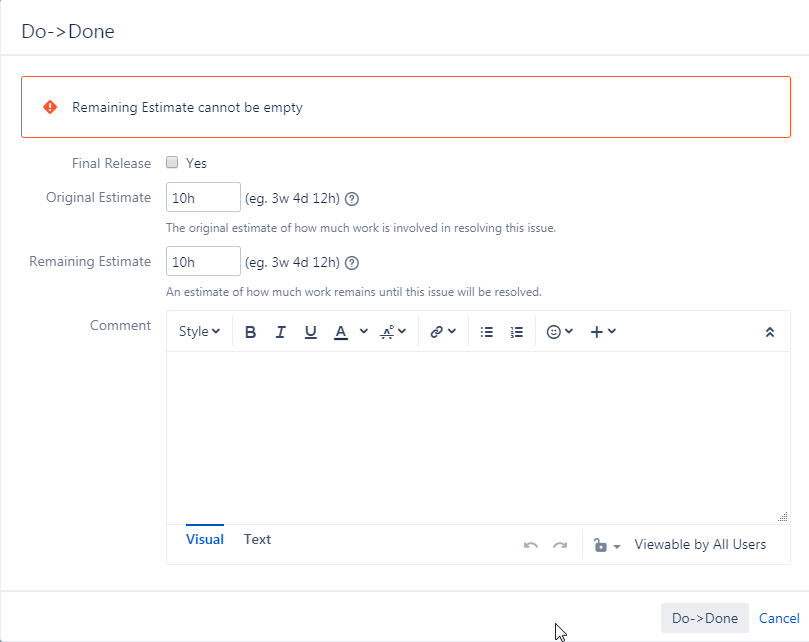Cancel the transition dialog
The width and height of the screenshot is (809, 642).
point(779,618)
